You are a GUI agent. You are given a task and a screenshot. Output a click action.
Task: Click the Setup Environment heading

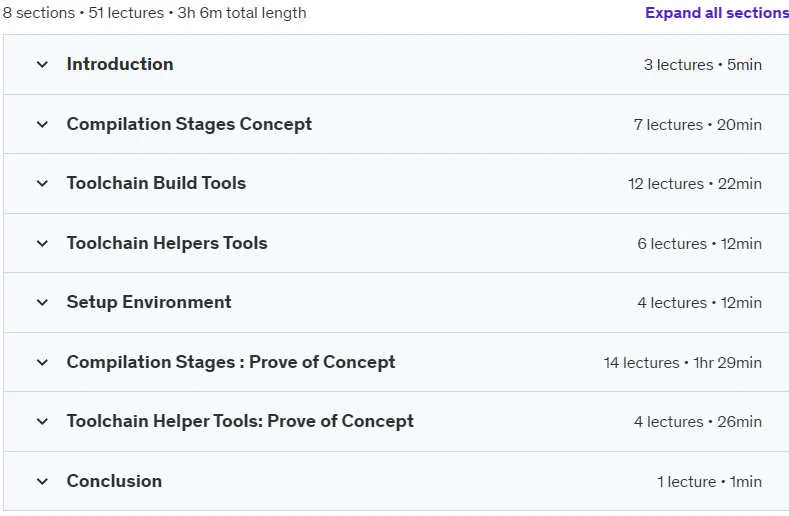tap(149, 302)
